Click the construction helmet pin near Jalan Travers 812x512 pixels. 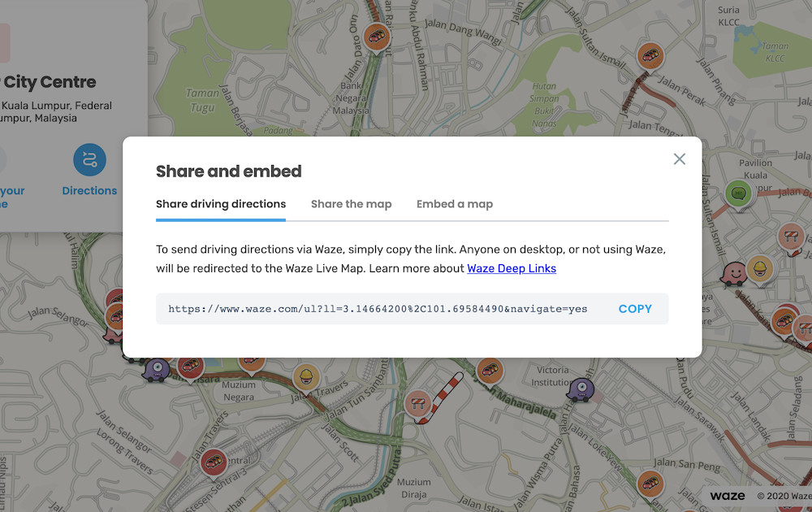pos(306,375)
